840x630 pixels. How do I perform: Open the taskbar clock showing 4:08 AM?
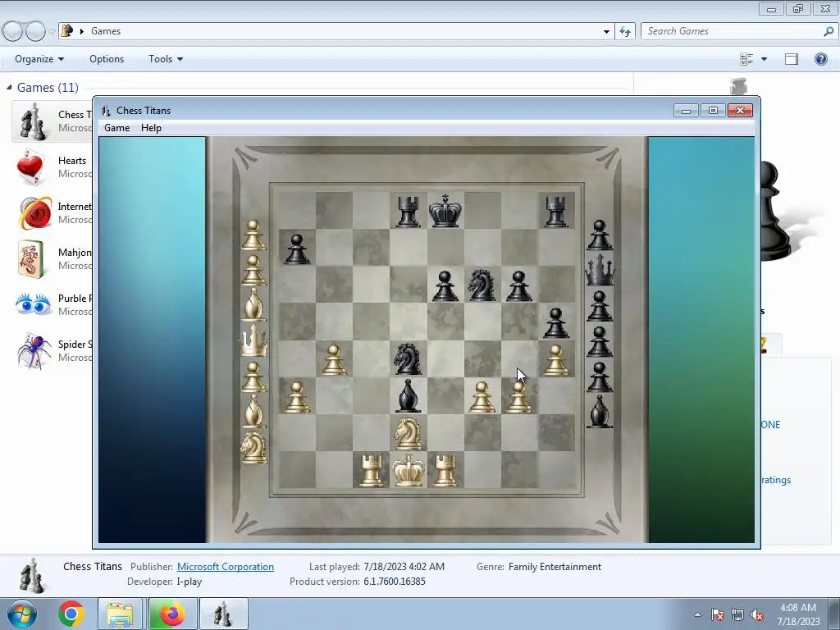[798, 614]
